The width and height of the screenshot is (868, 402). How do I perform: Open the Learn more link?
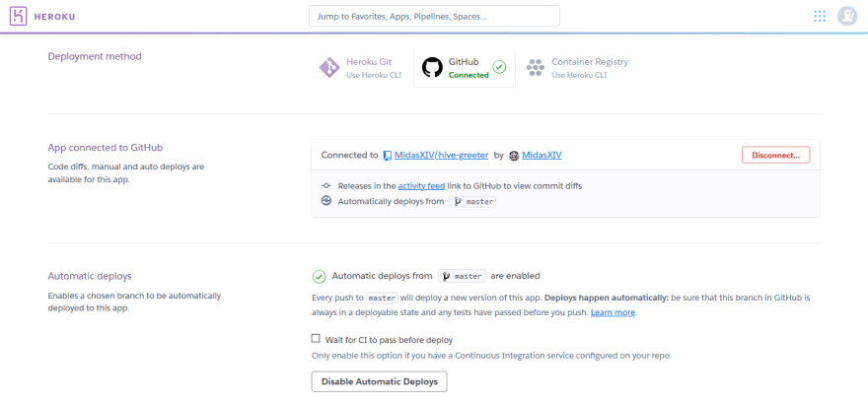(613, 312)
